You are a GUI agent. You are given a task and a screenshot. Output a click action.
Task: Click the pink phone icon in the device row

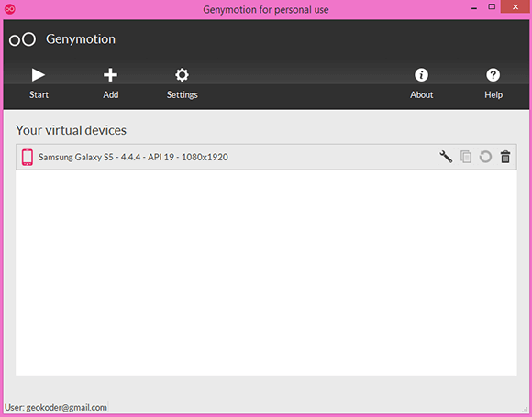coord(28,158)
